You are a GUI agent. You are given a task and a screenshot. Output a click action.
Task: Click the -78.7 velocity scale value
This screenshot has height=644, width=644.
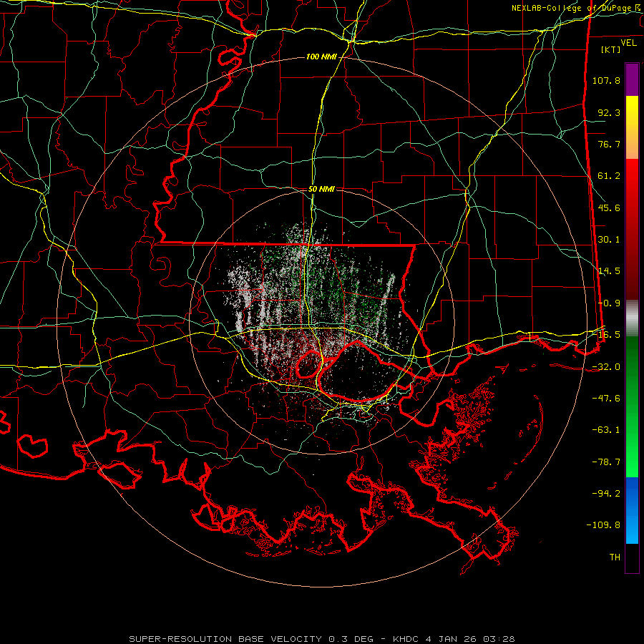click(606, 462)
